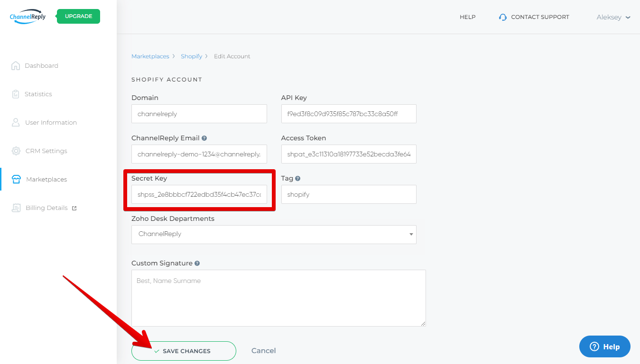The width and height of the screenshot is (640, 364).
Task: Go to Marketplaces breadcrumb link
Action: click(150, 56)
